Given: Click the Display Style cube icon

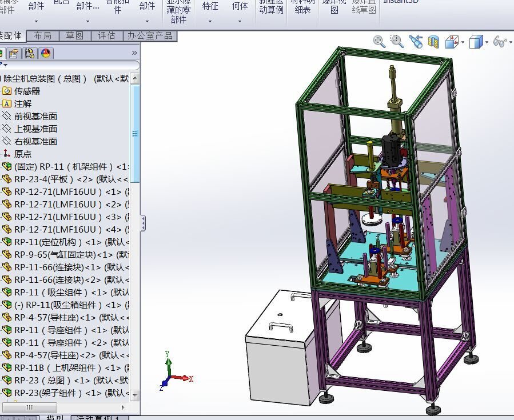Looking at the screenshot, I should tap(476, 42).
